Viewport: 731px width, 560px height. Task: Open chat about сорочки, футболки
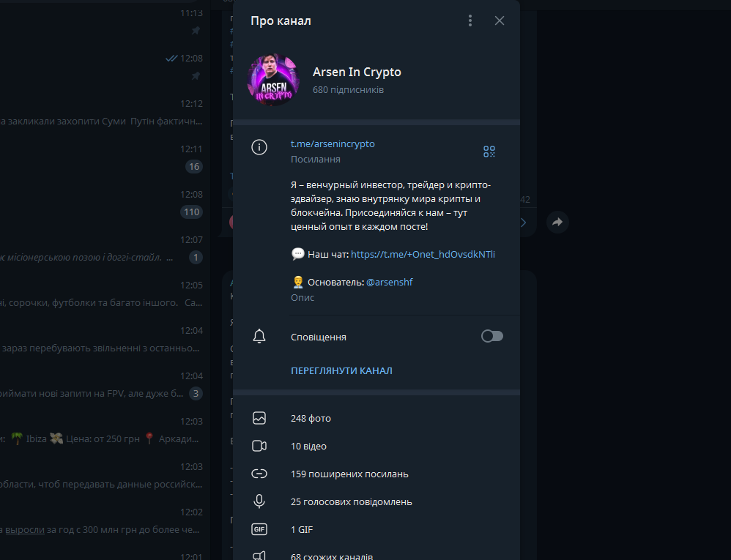pos(105,294)
